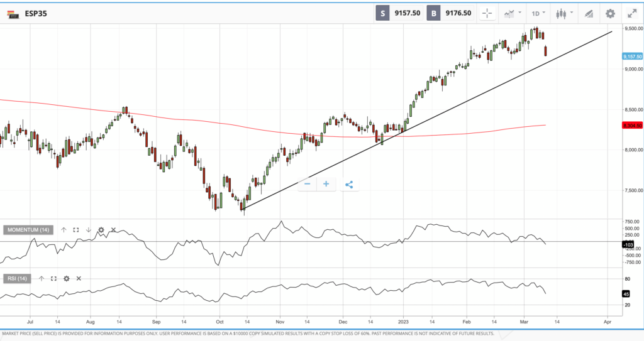
Task: Toggle the drawing tools pencil icon
Action: click(589, 13)
